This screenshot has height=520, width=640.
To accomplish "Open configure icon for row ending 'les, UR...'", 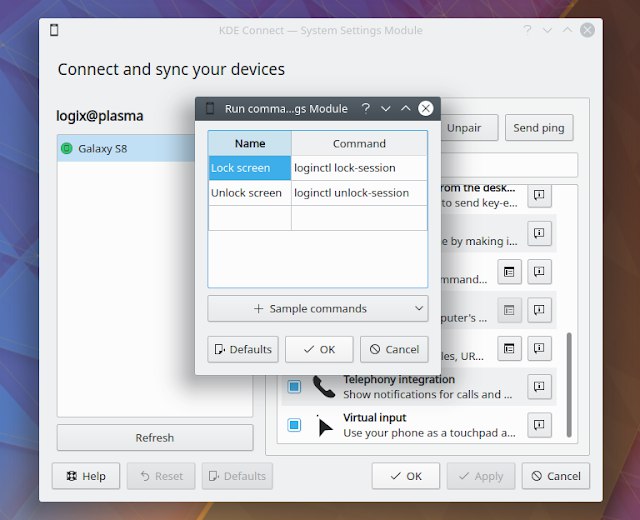I will click(x=509, y=348).
